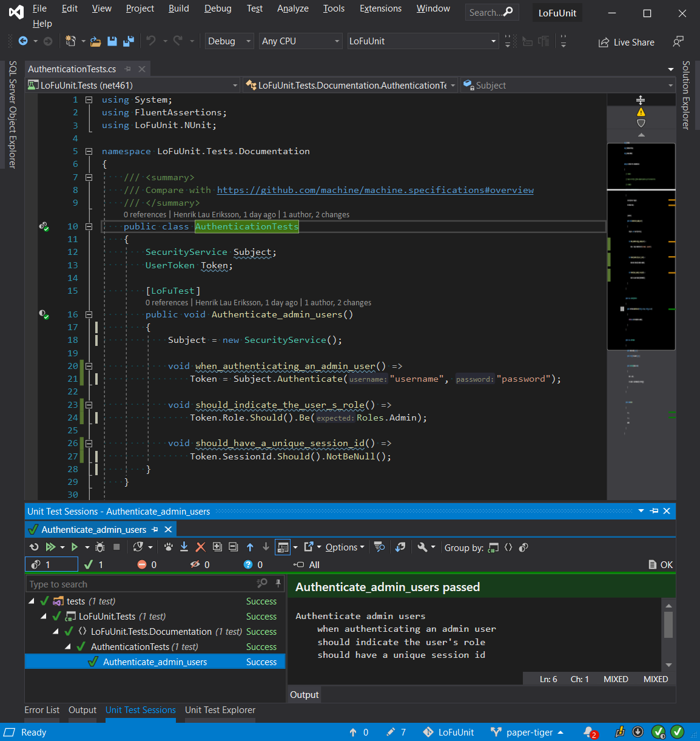
Task: Toggle the total tests filter showing 1
Action: (x=52, y=564)
